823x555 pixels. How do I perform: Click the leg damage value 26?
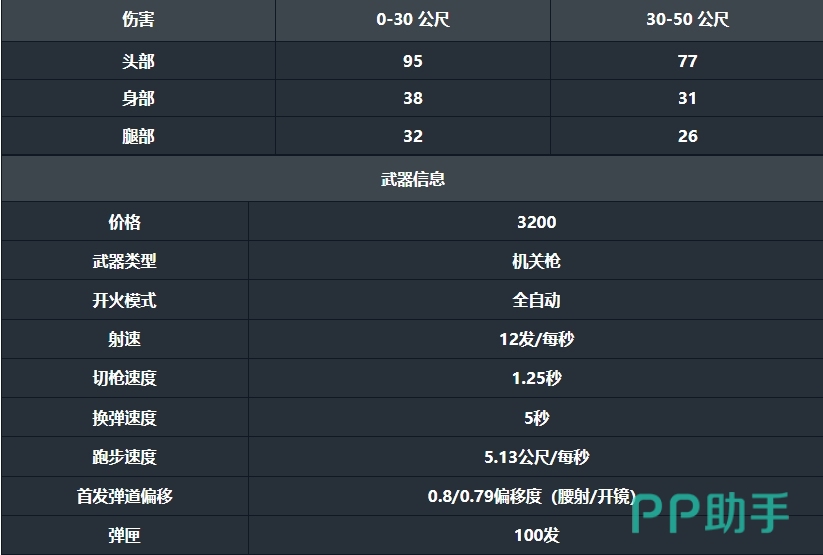[687, 136]
